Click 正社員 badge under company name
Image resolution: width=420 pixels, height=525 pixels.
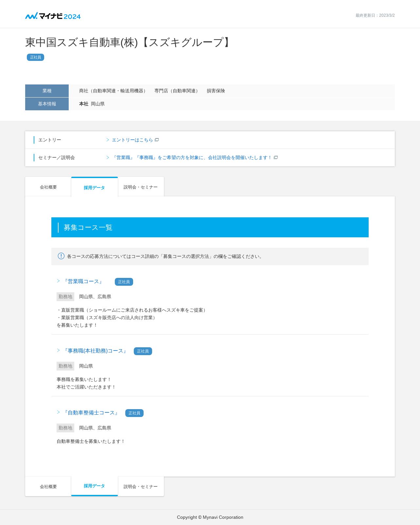(35, 57)
